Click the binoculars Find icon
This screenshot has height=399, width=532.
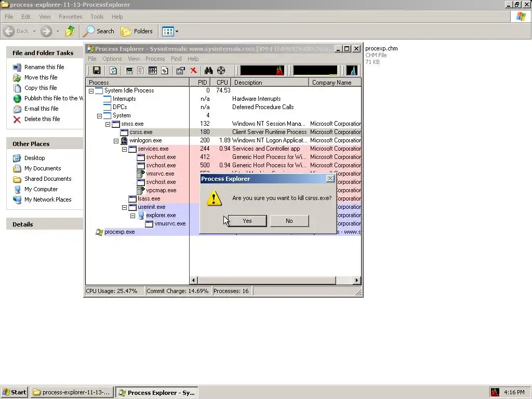(208, 71)
